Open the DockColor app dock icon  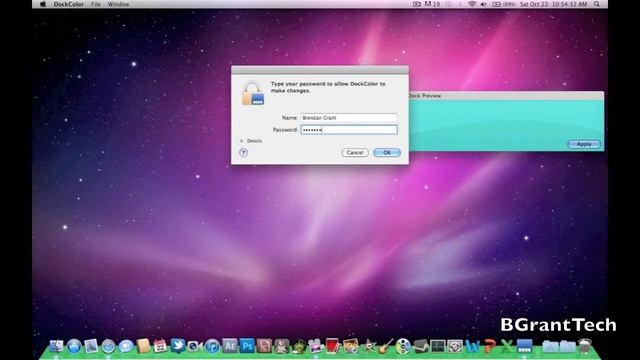524,346
